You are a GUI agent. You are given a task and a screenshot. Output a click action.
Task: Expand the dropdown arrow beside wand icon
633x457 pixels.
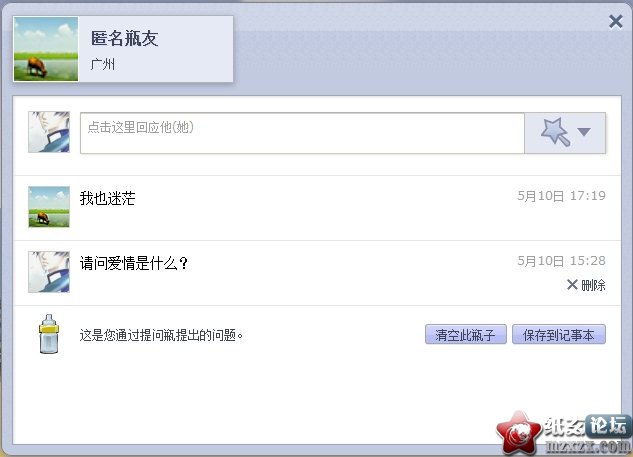point(584,132)
